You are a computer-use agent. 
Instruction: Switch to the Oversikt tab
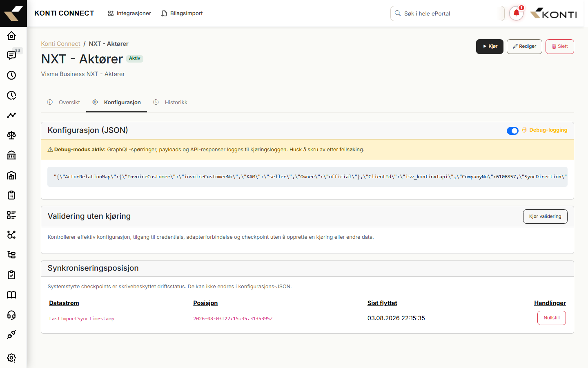coord(64,102)
